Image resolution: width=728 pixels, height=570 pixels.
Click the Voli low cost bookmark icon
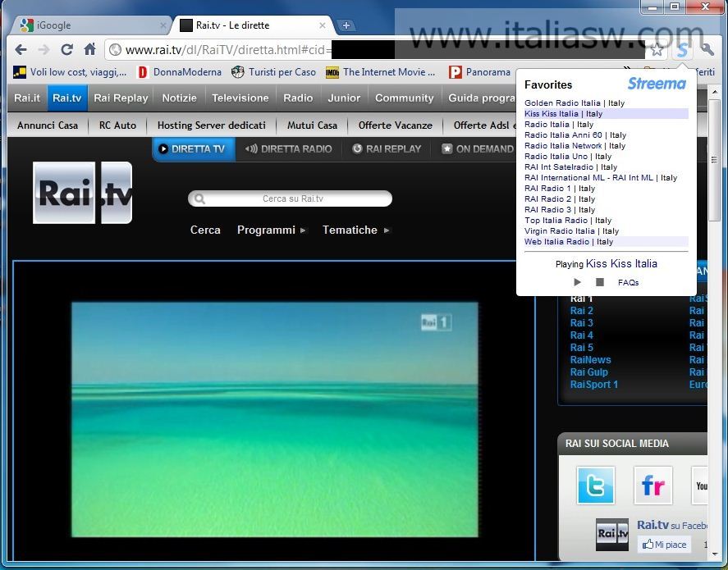(x=20, y=72)
